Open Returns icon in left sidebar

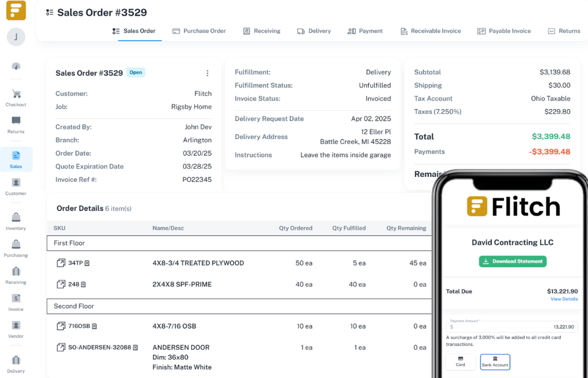(x=16, y=120)
